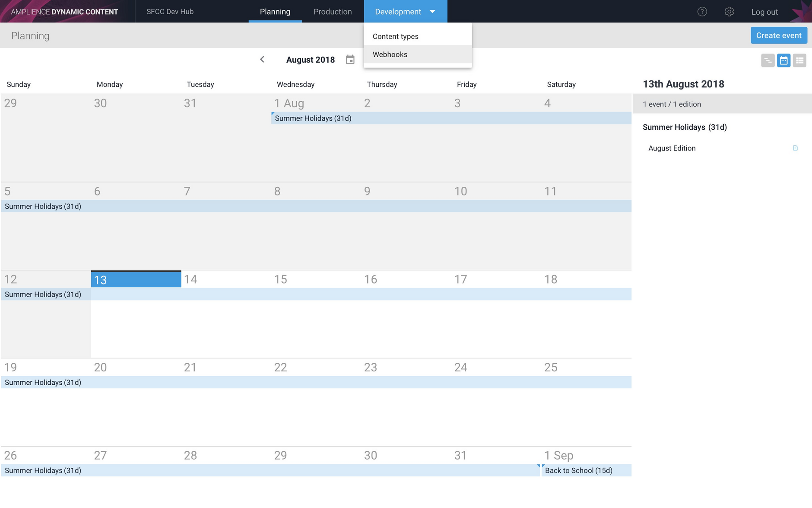812x508 pixels.
Task: Select the highlighted 13 date cell
Action: [136, 280]
